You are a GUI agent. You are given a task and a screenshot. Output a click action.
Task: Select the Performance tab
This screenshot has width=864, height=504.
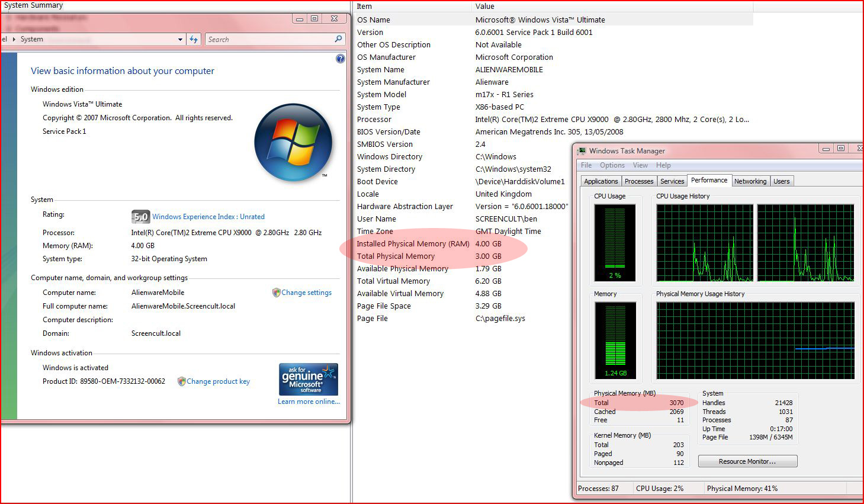pyautogui.click(x=709, y=180)
